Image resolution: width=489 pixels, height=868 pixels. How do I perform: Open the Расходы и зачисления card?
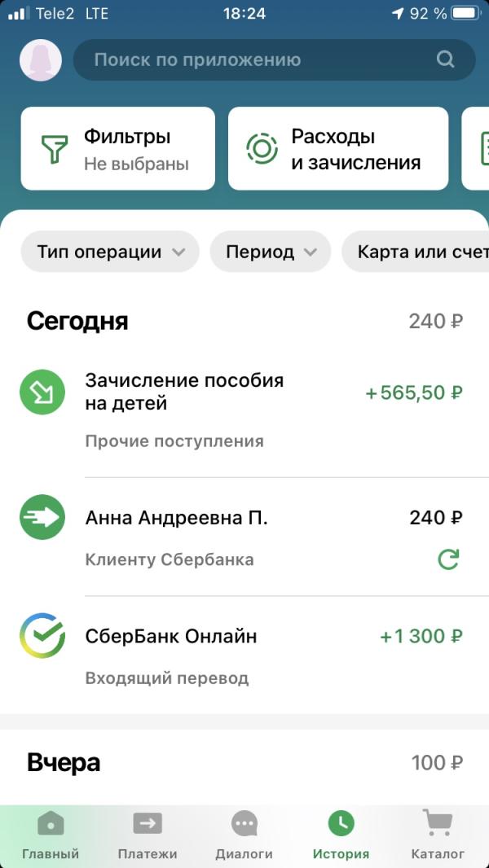point(338,148)
